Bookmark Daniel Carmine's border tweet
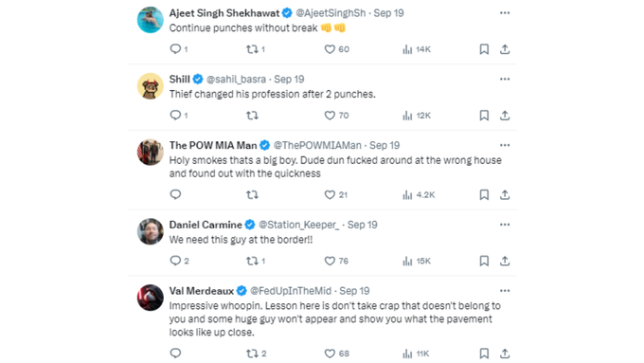The height and width of the screenshot is (363, 644). point(484,261)
